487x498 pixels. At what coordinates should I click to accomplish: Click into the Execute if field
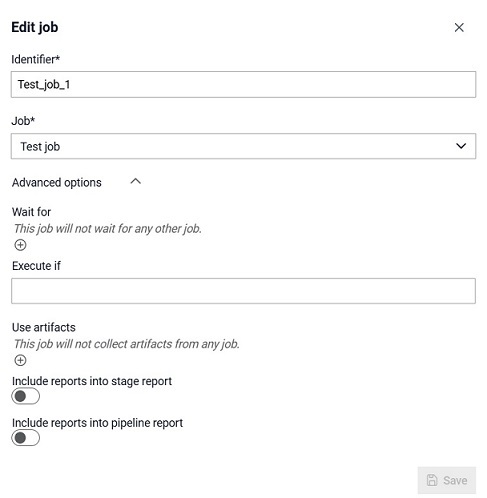[x=243, y=291]
